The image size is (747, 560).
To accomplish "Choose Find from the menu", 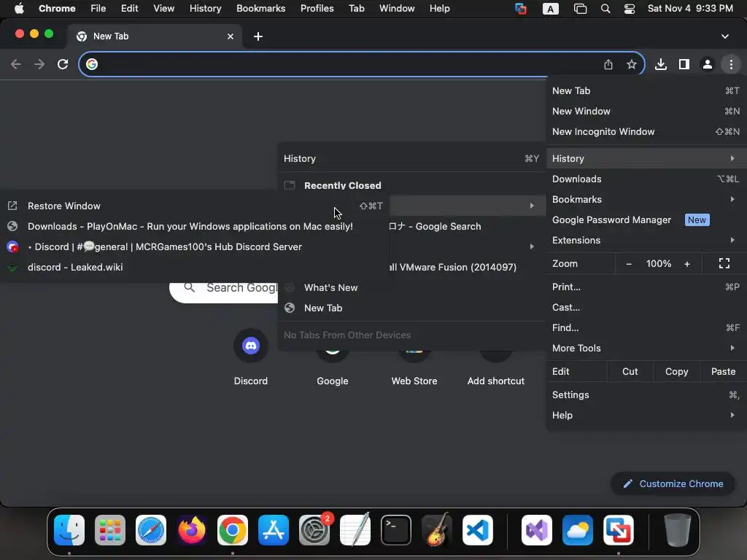I will 646,327.
